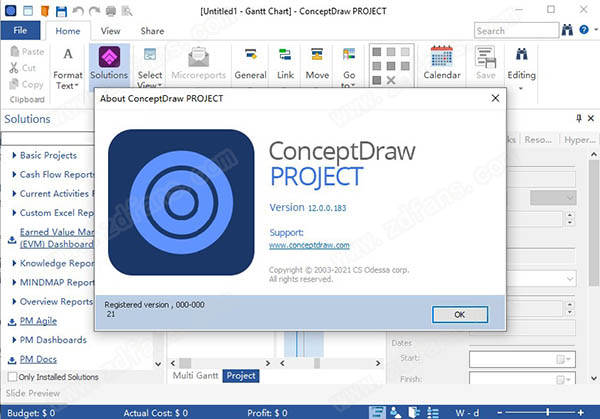Image resolution: width=600 pixels, height=419 pixels.
Task: Click the redo arrow in title bar
Action: tap(94, 11)
